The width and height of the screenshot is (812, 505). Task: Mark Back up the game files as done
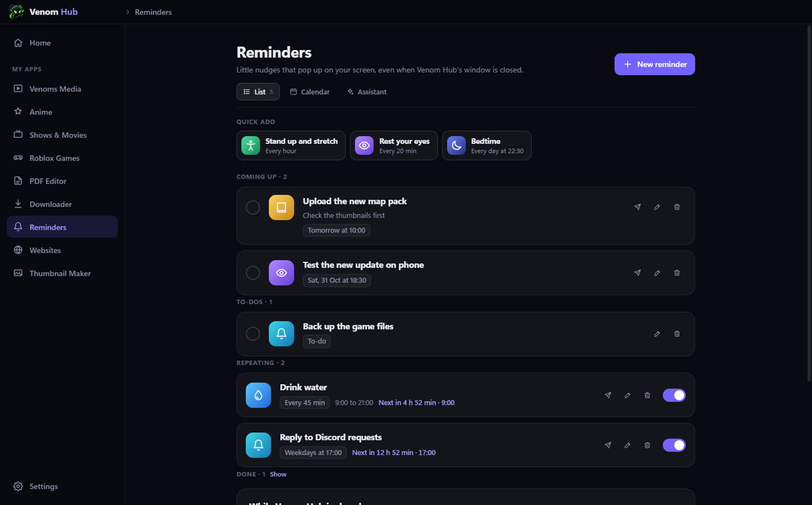click(x=253, y=334)
